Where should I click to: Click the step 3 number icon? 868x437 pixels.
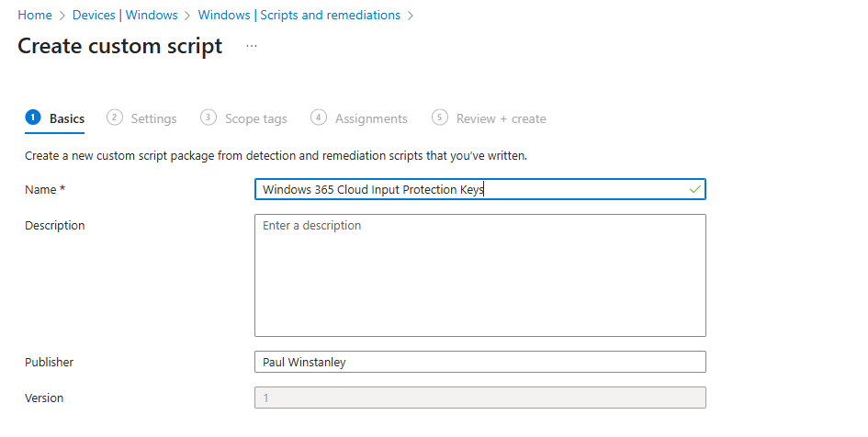click(x=209, y=118)
